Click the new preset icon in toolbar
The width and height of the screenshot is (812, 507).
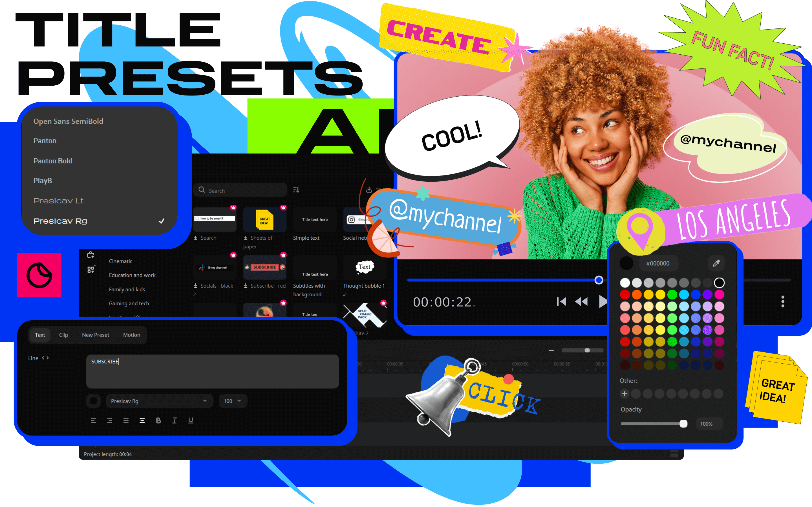point(95,335)
